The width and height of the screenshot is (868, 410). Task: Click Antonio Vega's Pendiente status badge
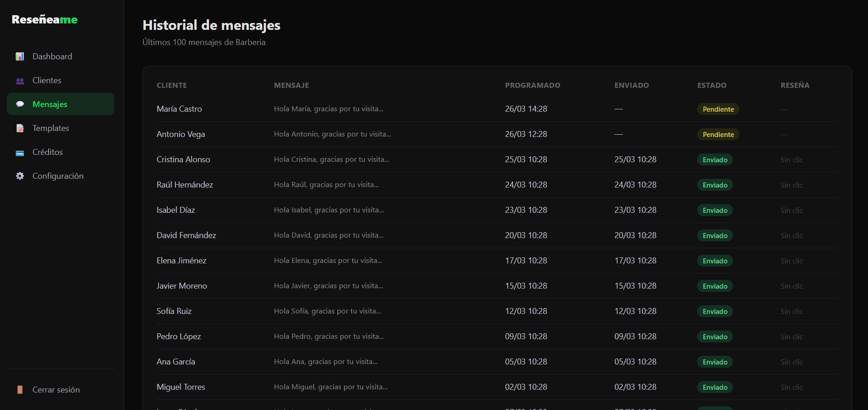coord(718,135)
